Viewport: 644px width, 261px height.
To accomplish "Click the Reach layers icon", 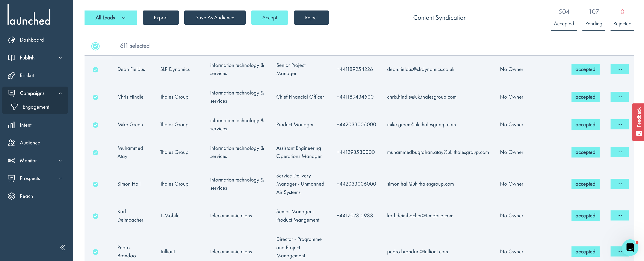I will [x=12, y=196].
